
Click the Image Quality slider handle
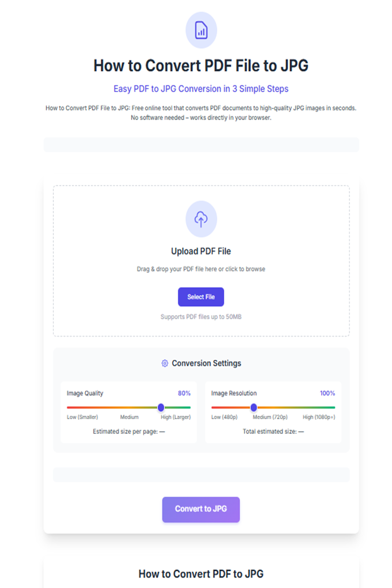pyautogui.click(x=161, y=407)
